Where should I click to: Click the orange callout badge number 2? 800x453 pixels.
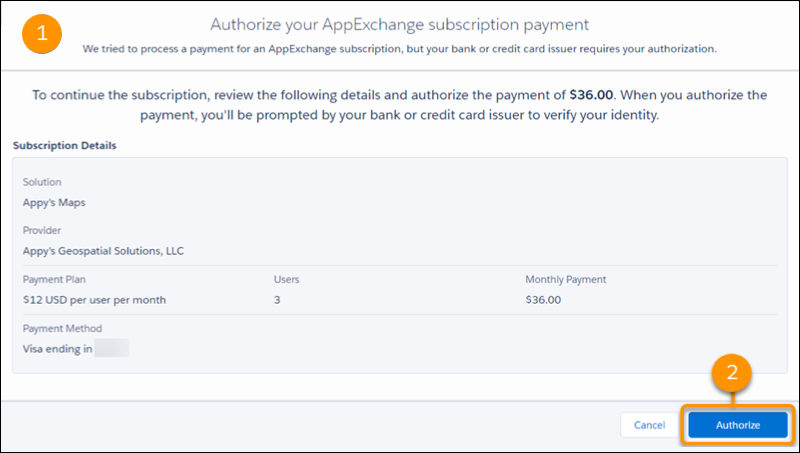click(x=733, y=373)
